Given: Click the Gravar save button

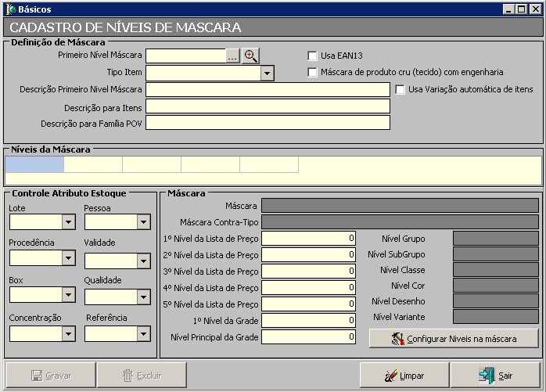Looking at the screenshot, I should [x=51, y=376].
